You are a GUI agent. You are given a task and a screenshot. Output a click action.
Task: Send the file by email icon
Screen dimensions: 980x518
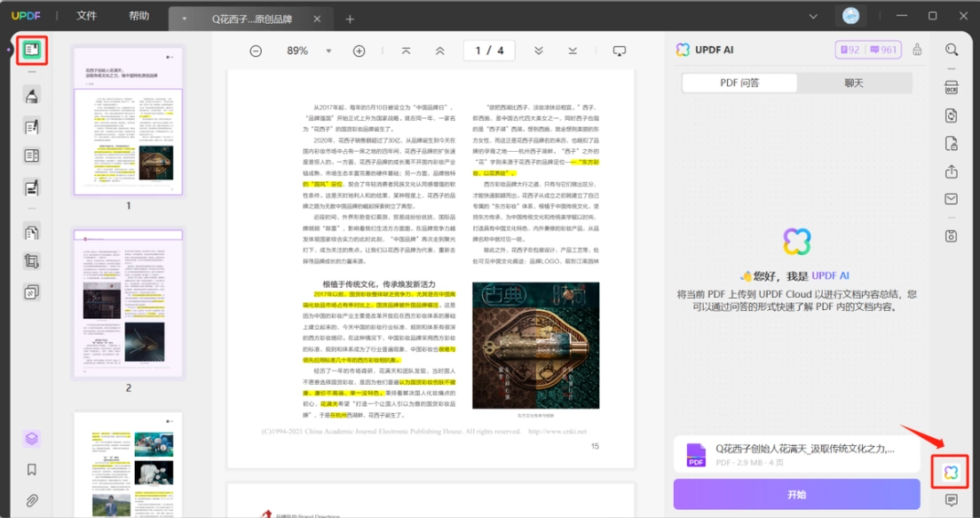tap(952, 199)
